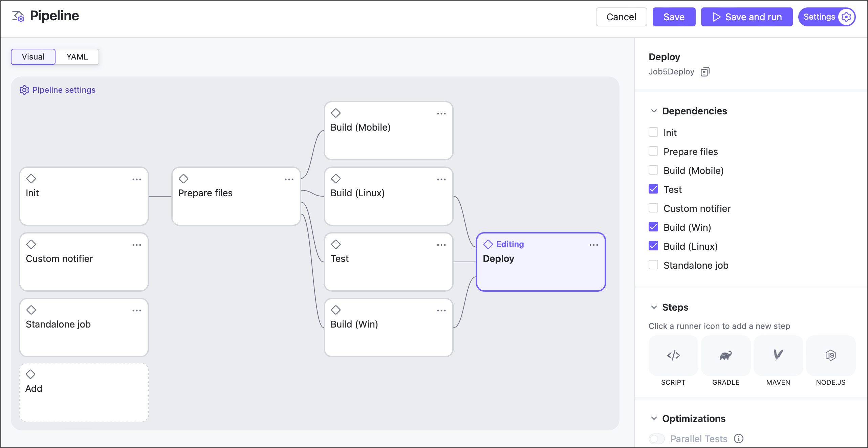Click Save and run
This screenshot has width=868, height=448.
746,17
